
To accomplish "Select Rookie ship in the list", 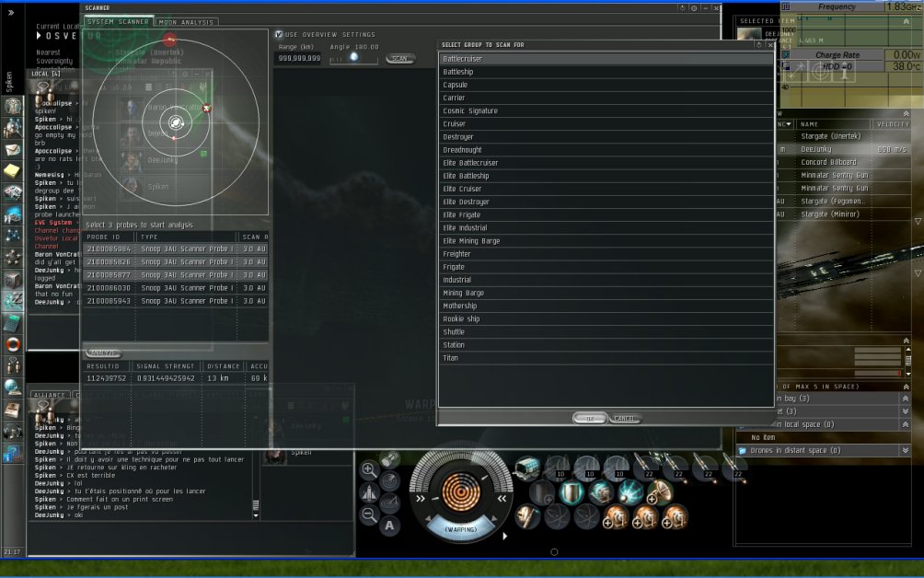I will point(606,318).
